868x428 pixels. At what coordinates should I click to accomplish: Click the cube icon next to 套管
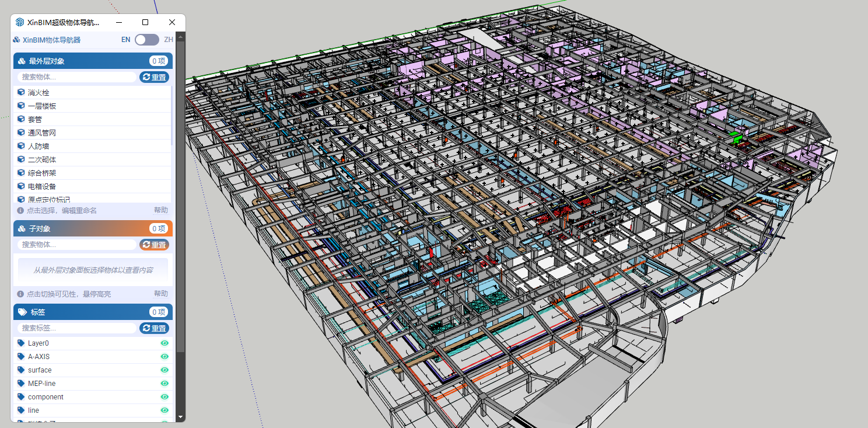21,119
